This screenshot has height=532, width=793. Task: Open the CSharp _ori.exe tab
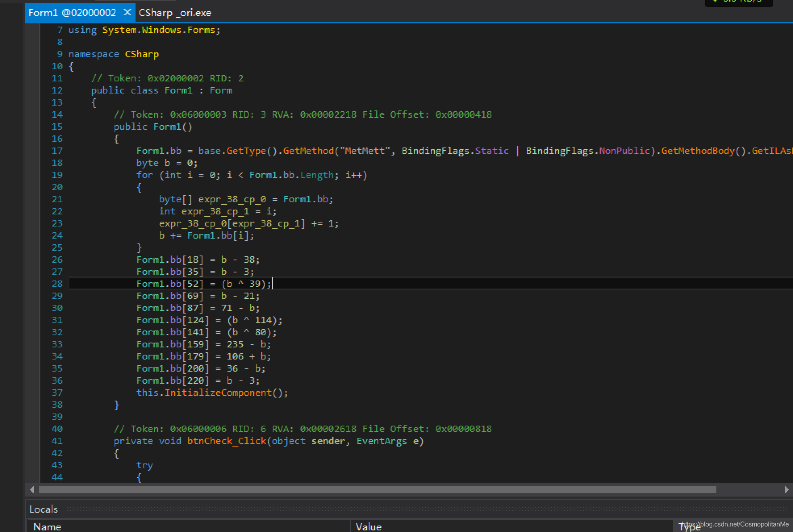175,13
